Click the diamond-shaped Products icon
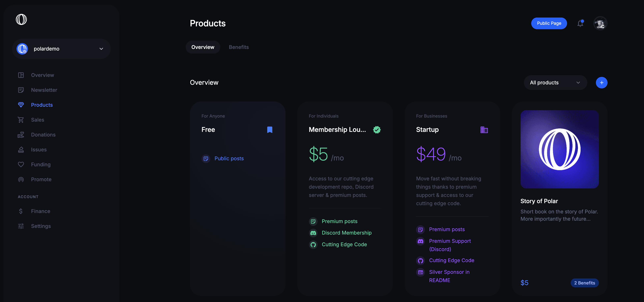 (x=21, y=104)
